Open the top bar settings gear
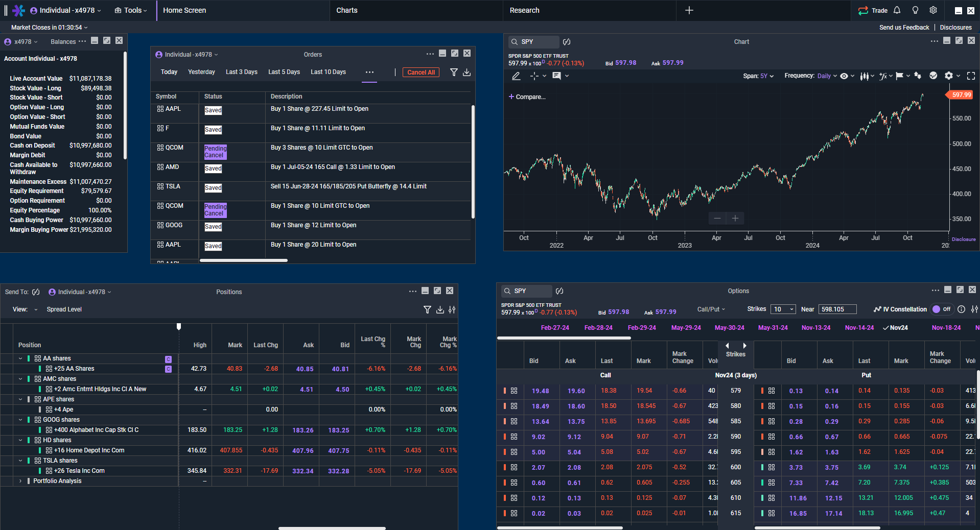Viewport: 980px width, 530px height. click(934, 10)
